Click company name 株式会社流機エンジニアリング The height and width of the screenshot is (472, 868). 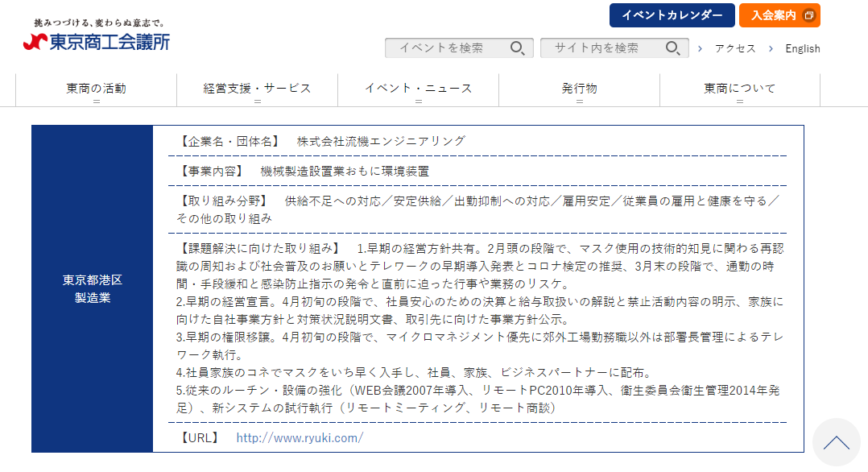pyautogui.click(x=381, y=141)
